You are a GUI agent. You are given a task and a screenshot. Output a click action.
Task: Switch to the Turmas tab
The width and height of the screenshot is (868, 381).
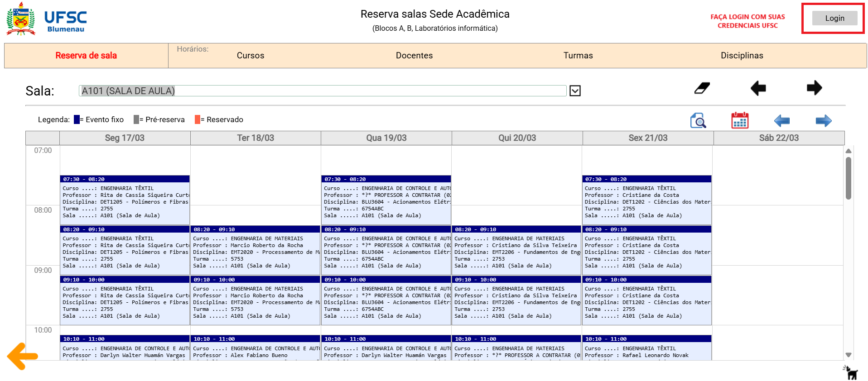pyautogui.click(x=578, y=56)
